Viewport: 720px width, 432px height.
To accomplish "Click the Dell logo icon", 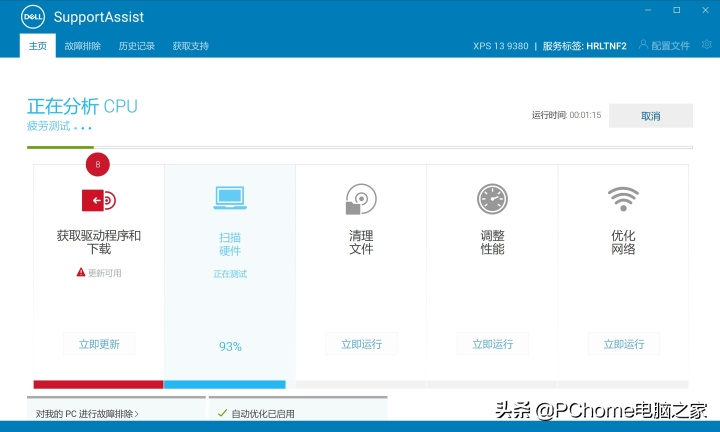I will point(33,17).
